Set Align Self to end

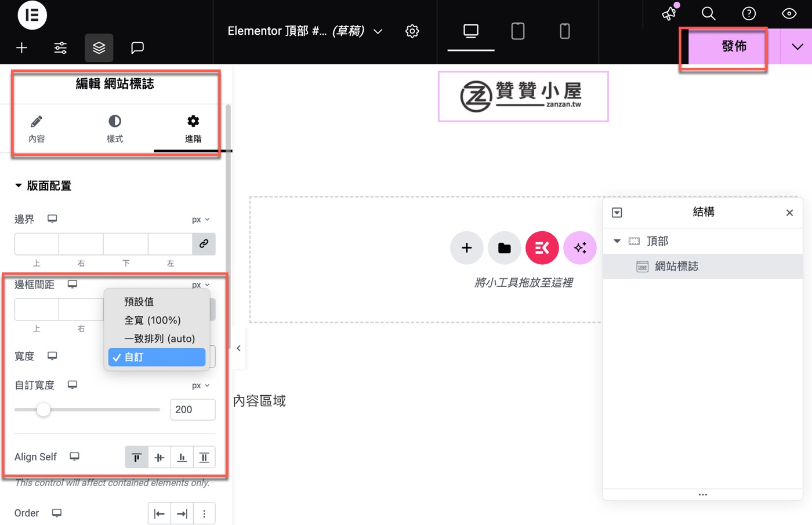[x=182, y=457]
